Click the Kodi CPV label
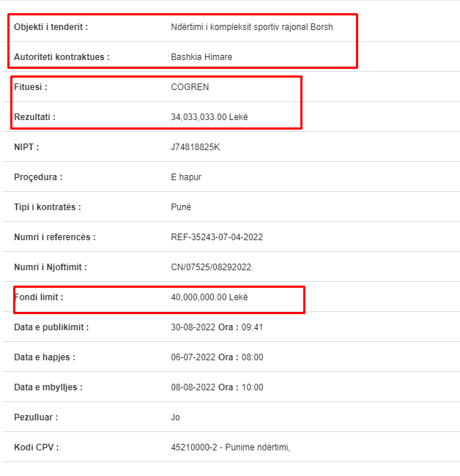The width and height of the screenshot is (460, 476). 37,447
